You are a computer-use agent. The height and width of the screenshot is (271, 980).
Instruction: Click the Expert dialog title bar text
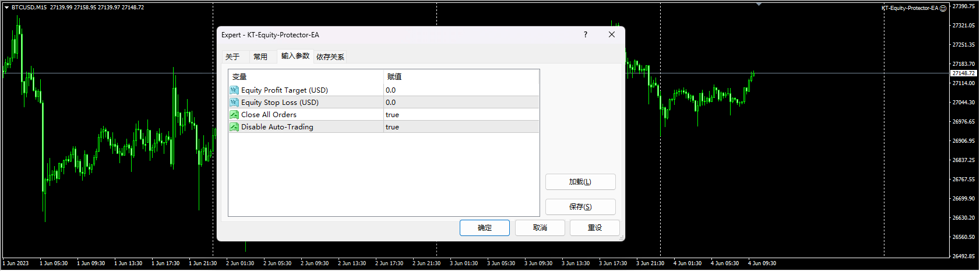[270, 35]
